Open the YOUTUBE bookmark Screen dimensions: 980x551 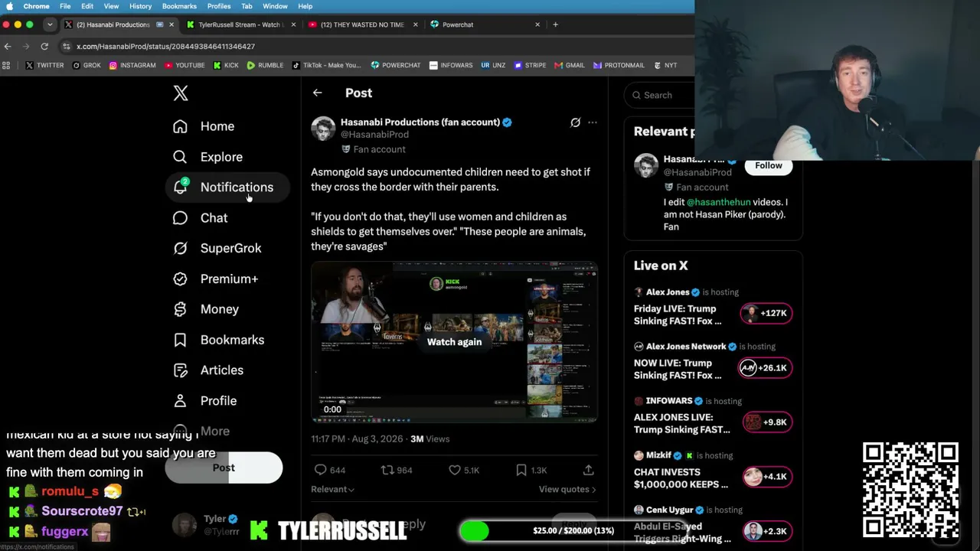185,66
